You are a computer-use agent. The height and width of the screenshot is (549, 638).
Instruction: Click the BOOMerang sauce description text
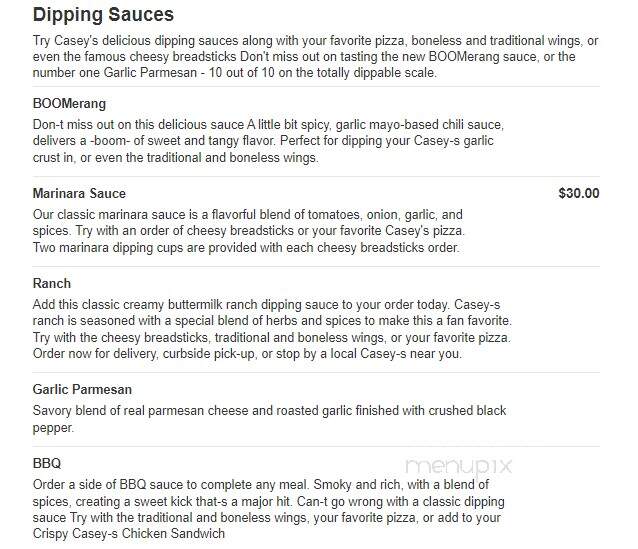click(268, 141)
